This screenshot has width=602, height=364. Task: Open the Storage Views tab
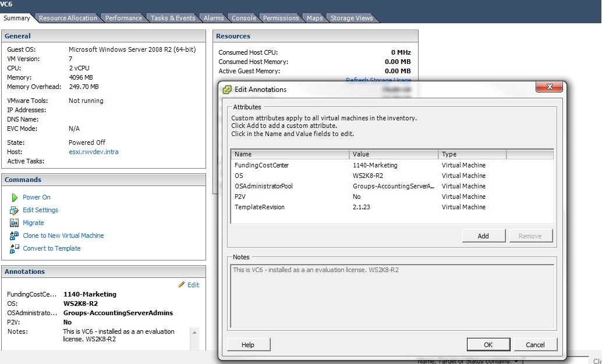352,18
